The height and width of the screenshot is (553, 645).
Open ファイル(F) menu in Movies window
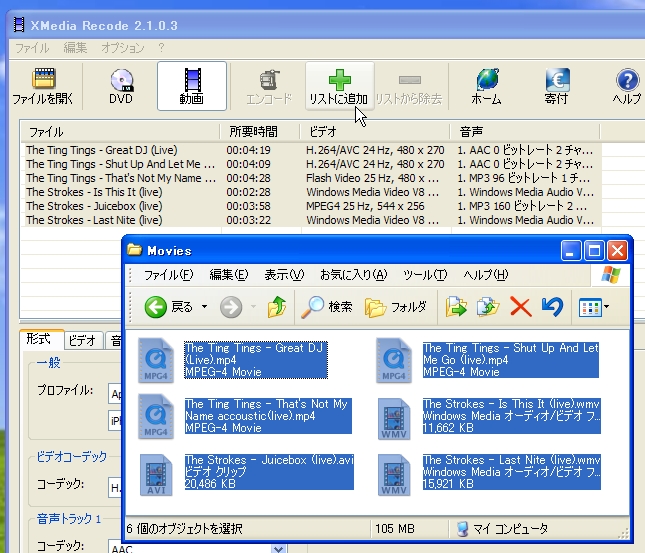[x=169, y=274]
